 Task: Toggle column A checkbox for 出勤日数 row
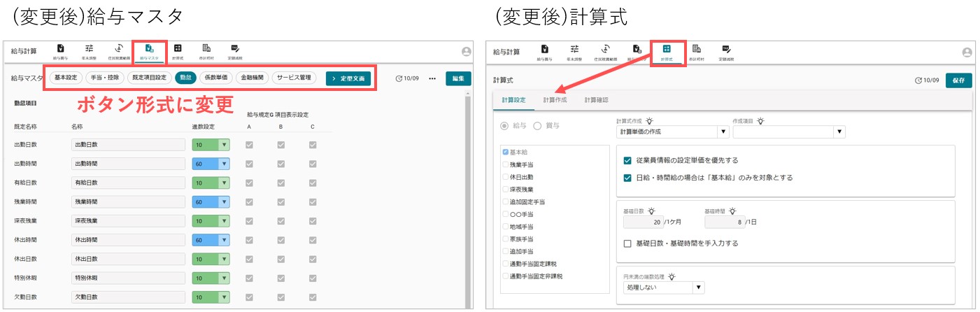pyautogui.click(x=249, y=145)
